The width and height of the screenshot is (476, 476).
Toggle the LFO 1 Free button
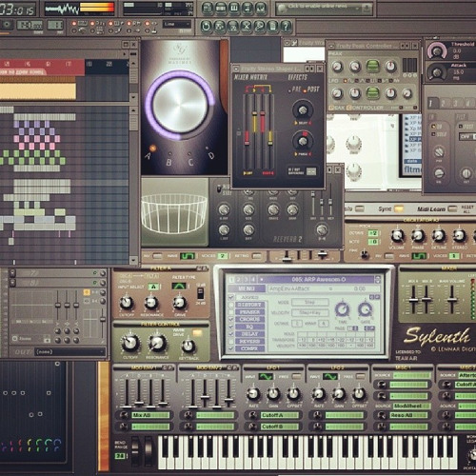297,376
